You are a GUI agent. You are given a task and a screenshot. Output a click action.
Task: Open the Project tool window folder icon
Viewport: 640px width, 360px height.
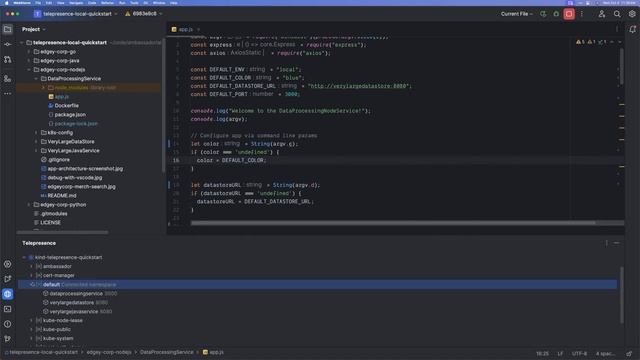[7, 29]
